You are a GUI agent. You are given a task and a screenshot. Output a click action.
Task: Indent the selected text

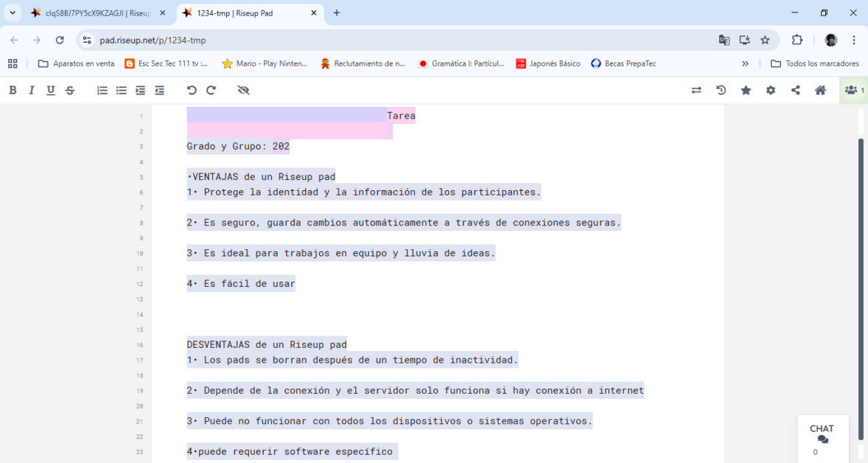(x=141, y=90)
